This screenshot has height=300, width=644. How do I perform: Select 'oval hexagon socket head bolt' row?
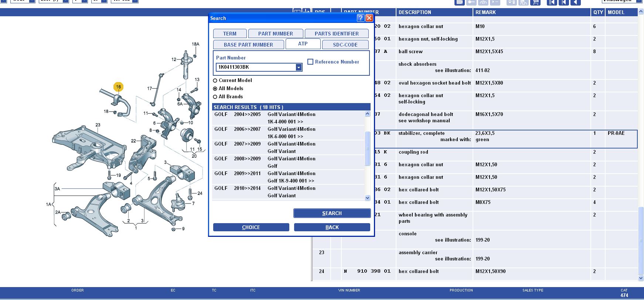[475, 86]
